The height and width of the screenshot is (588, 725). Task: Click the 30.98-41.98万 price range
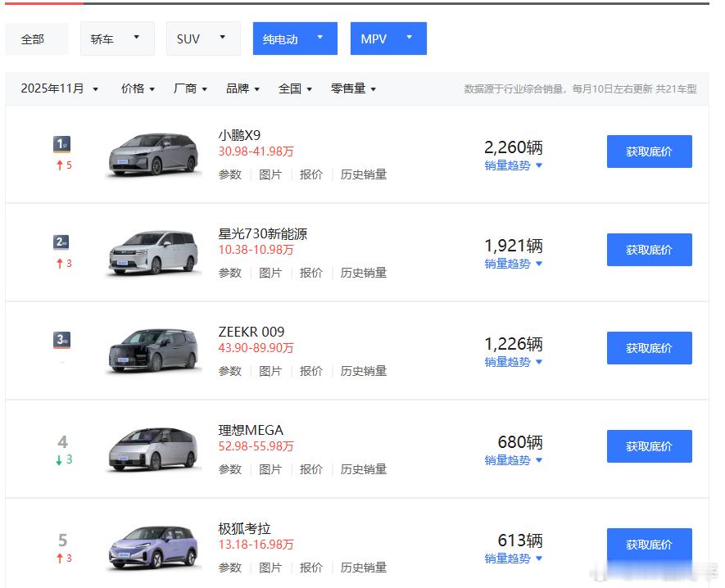[x=256, y=152]
